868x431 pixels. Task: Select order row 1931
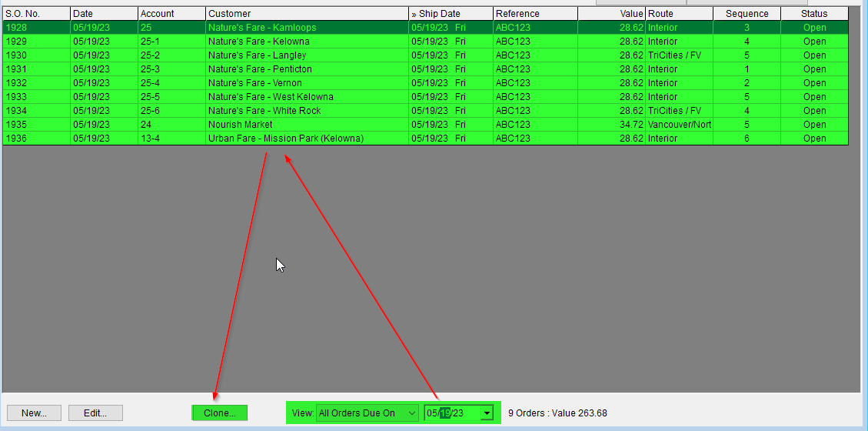coord(425,68)
